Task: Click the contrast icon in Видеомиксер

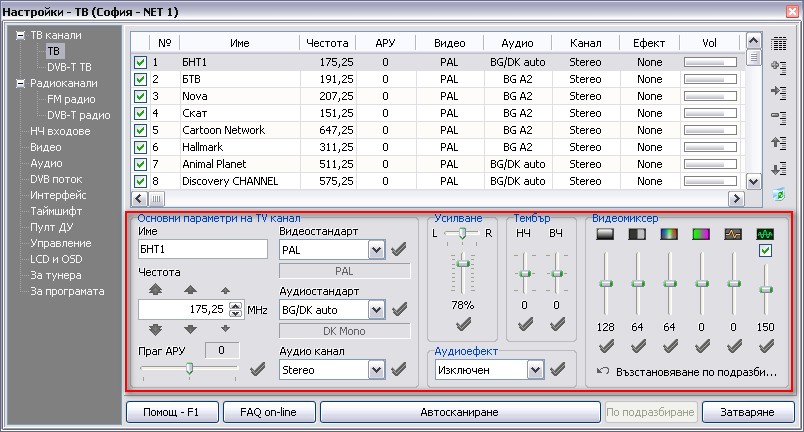Action: pyautogui.click(x=637, y=234)
